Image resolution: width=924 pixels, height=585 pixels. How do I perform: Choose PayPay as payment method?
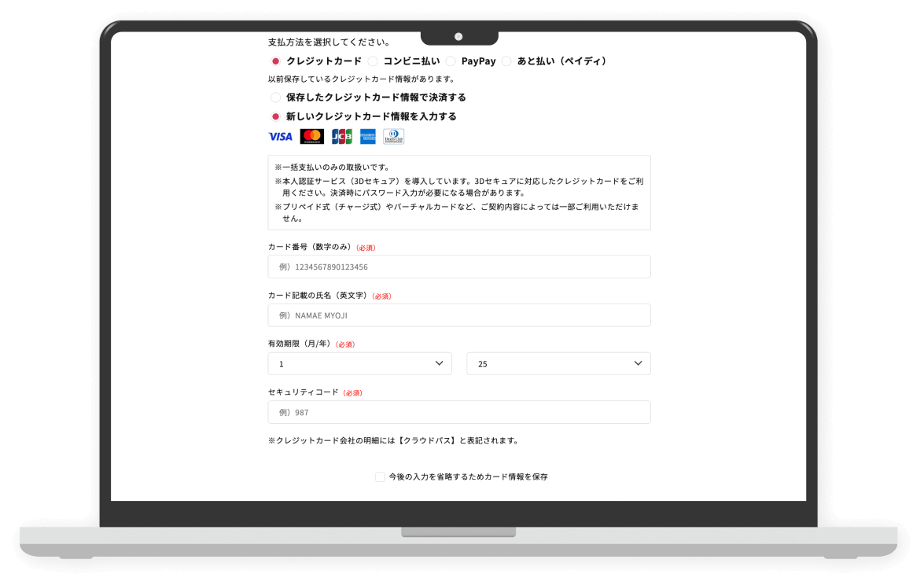pos(451,61)
